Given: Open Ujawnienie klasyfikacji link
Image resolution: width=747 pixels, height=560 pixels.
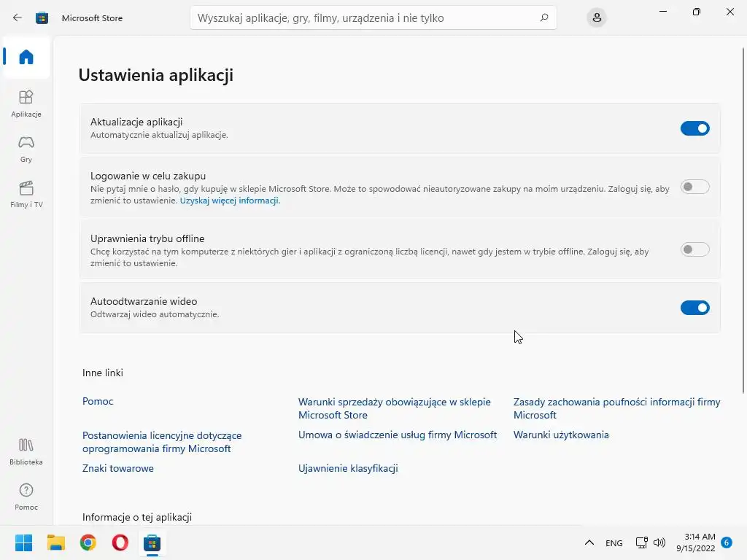Looking at the screenshot, I should (x=348, y=468).
